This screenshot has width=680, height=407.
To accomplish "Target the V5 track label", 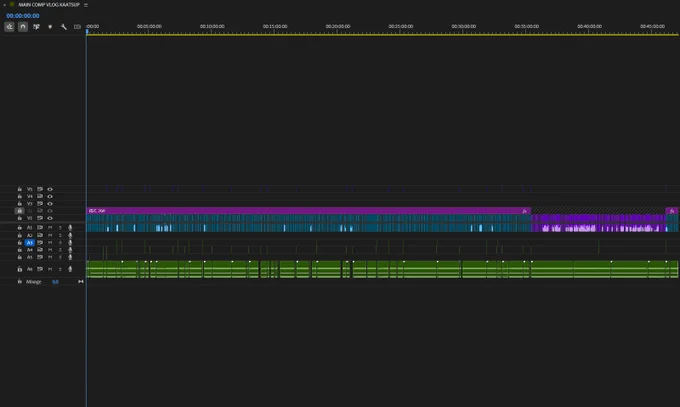I will (x=29, y=189).
